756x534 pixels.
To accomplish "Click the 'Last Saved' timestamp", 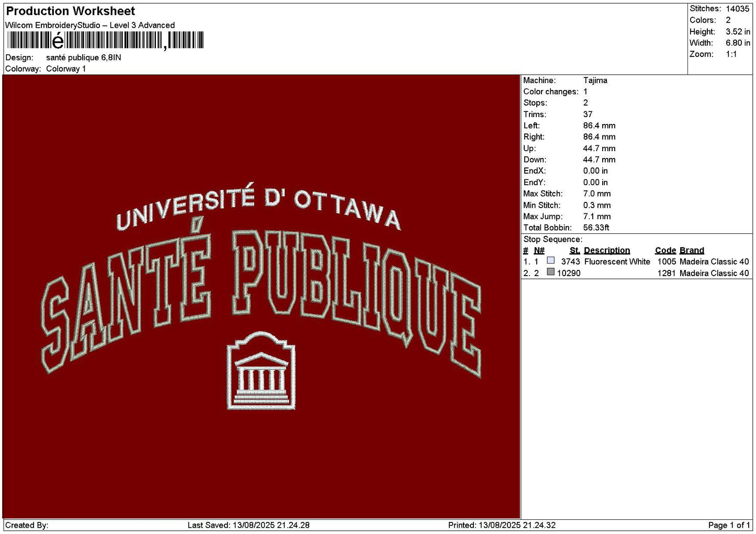I will tap(249, 526).
